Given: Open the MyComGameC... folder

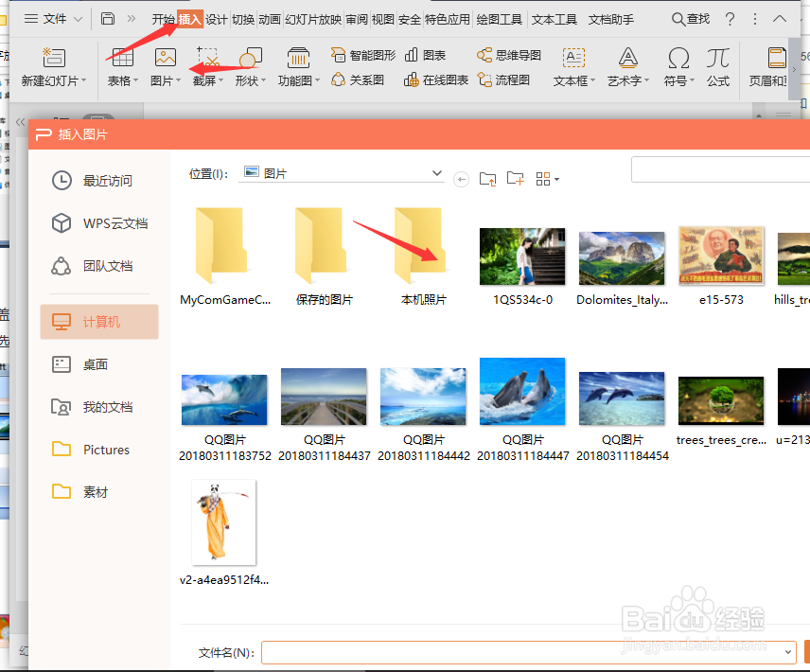Looking at the screenshot, I should (x=224, y=256).
